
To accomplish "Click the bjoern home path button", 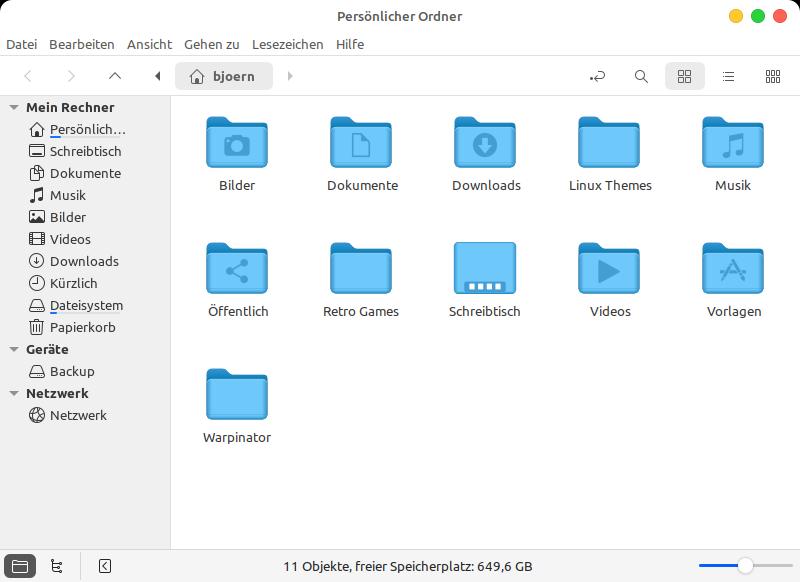I will [223, 77].
